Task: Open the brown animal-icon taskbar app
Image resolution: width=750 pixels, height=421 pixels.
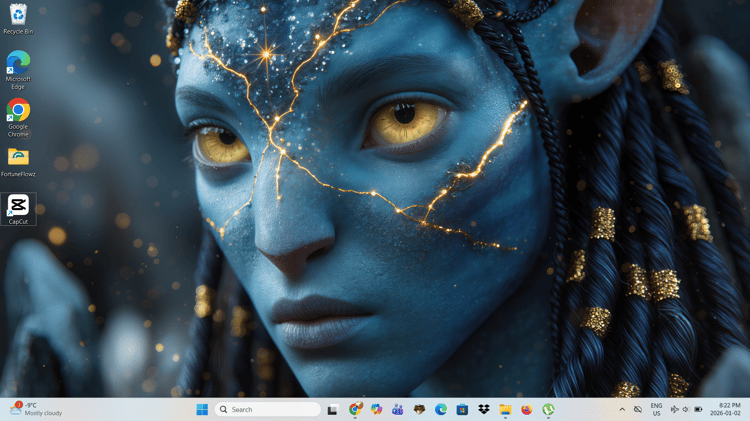Action: coord(419,410)
